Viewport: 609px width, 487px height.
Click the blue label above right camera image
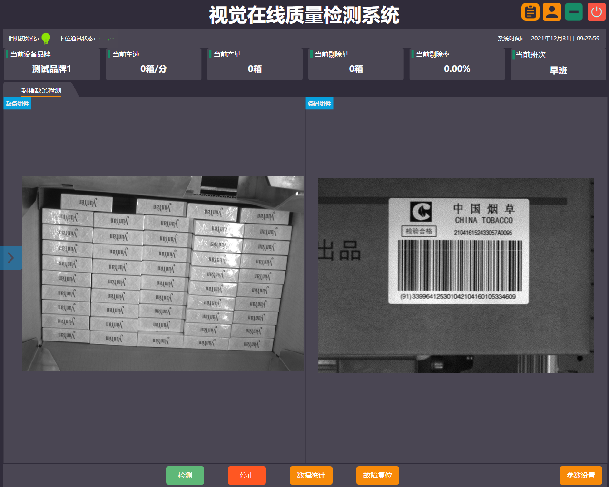coord(320,103)
